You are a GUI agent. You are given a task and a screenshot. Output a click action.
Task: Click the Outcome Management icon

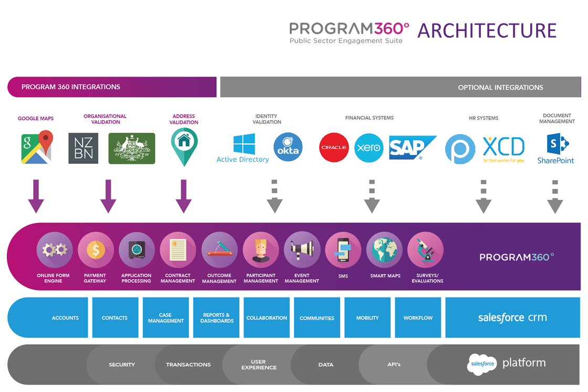click(x=220, y=250)
